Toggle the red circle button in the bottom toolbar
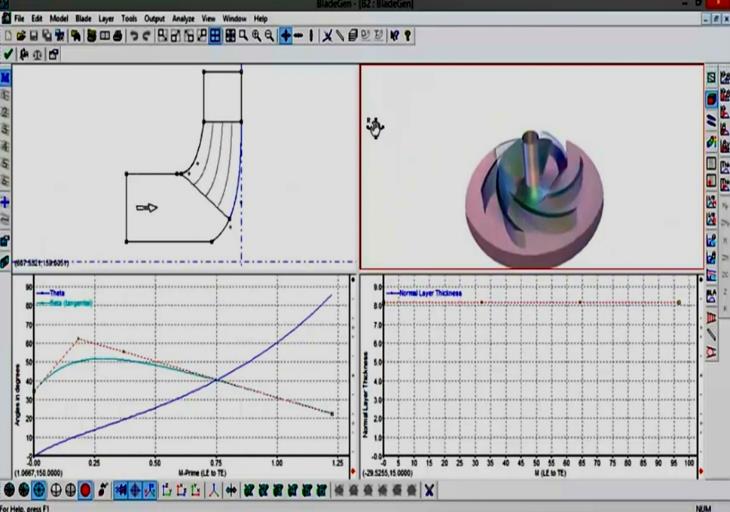730x512 pixels. click(x=85, y=490)
